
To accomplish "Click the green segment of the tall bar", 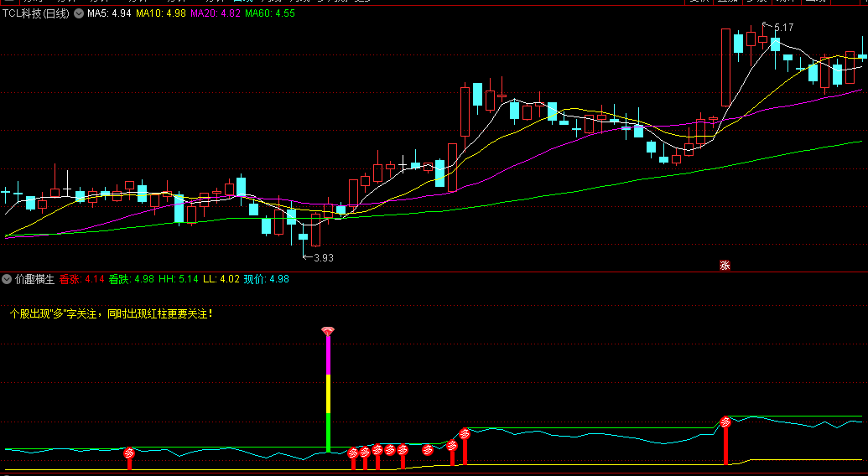I will pyautogui.click(x=328, y=432).
